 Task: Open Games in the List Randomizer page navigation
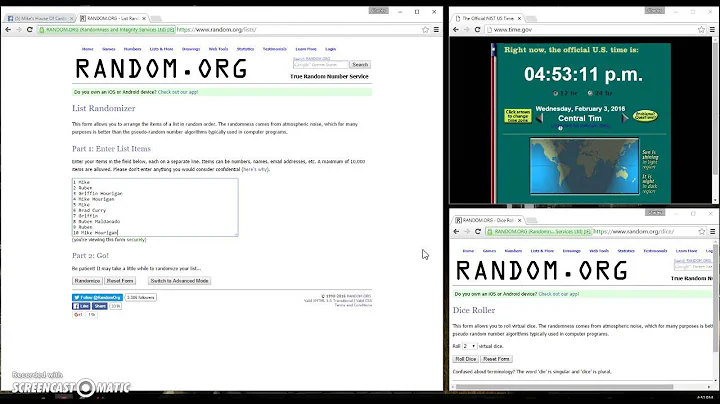point(108,49)
